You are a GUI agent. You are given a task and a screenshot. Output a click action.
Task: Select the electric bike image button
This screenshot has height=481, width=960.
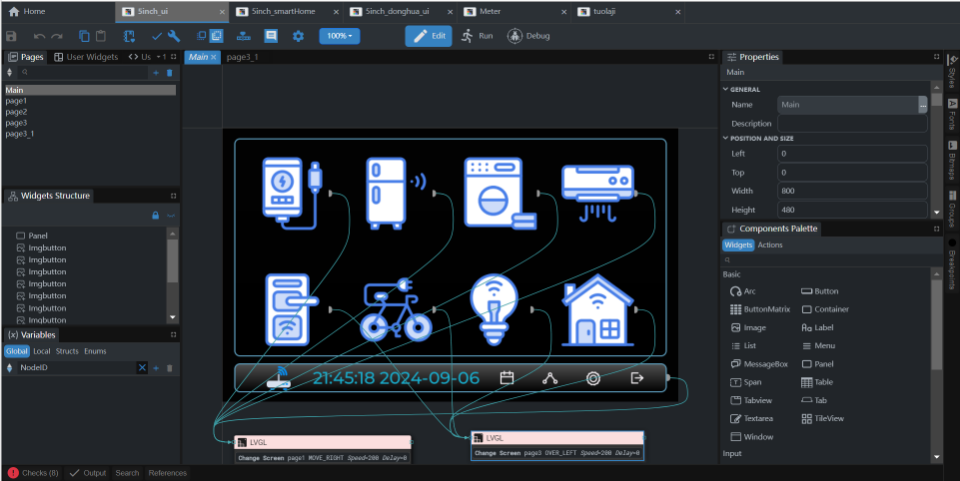click(396, 310)
